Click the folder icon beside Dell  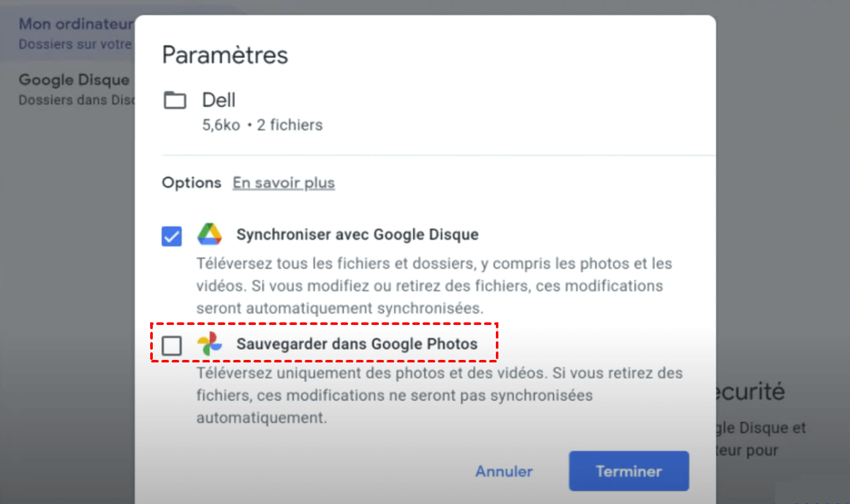(175, 101)
